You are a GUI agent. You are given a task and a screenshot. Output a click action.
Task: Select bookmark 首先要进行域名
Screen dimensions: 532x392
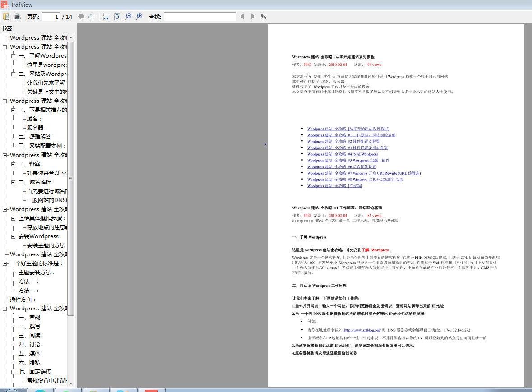pos(47,191)
